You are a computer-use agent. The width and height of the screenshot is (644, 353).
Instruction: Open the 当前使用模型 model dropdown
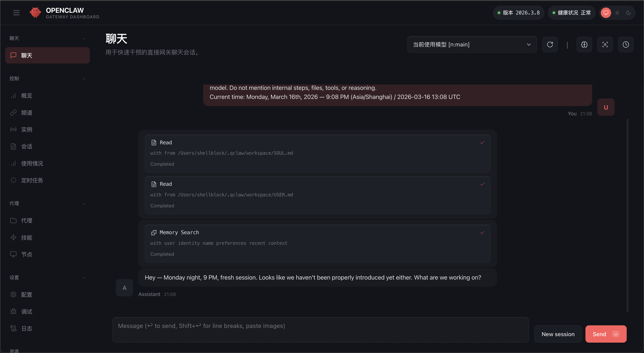(x=472, y=45)
